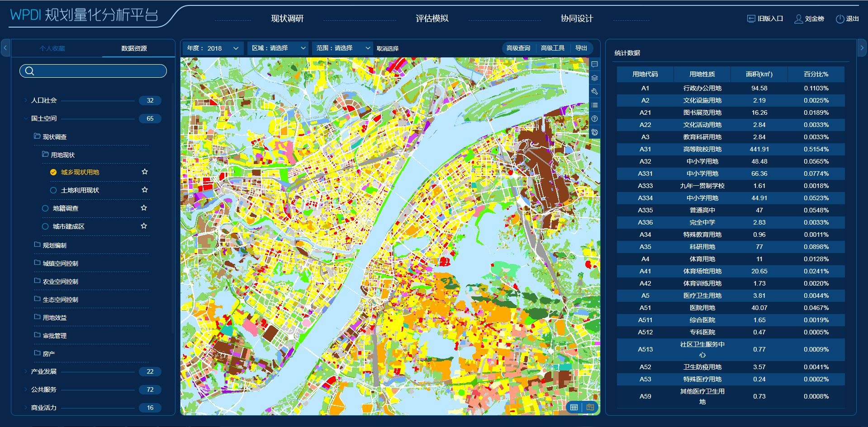Open the comment bubble tool on map
The height and width of the screenshot is (427, 868).
pos(594,65)
